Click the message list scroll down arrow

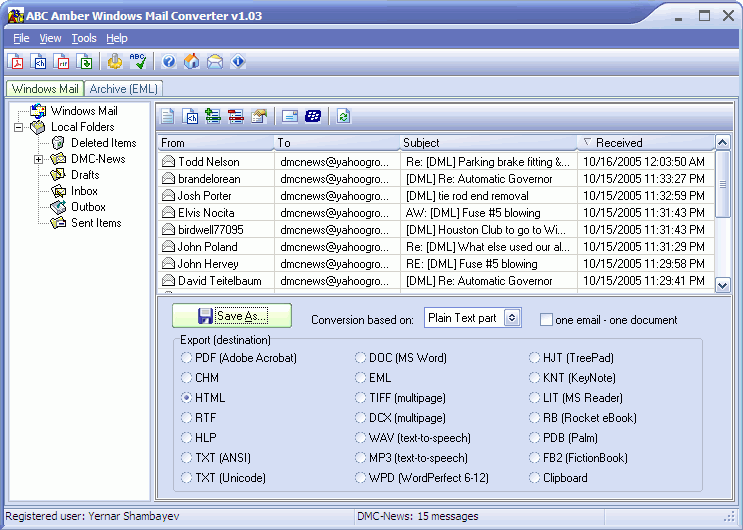[x=723, y=285]
